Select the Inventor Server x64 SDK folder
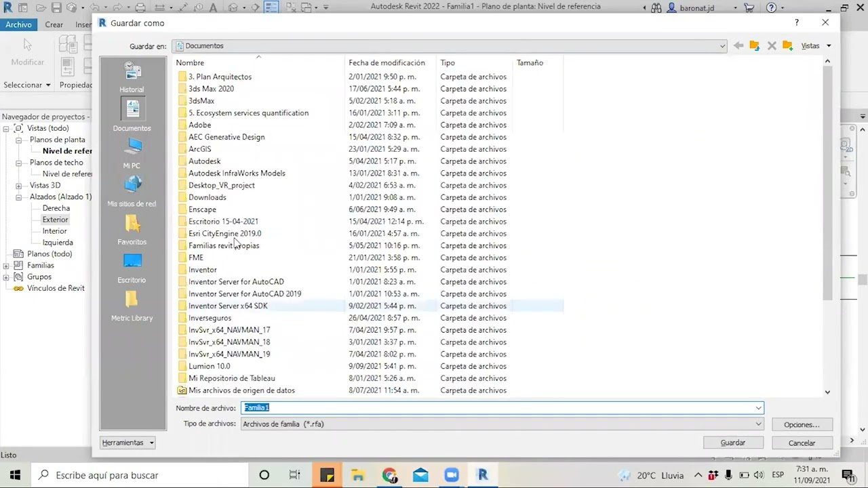The image size is (868, 488). [x=228, y=306]
